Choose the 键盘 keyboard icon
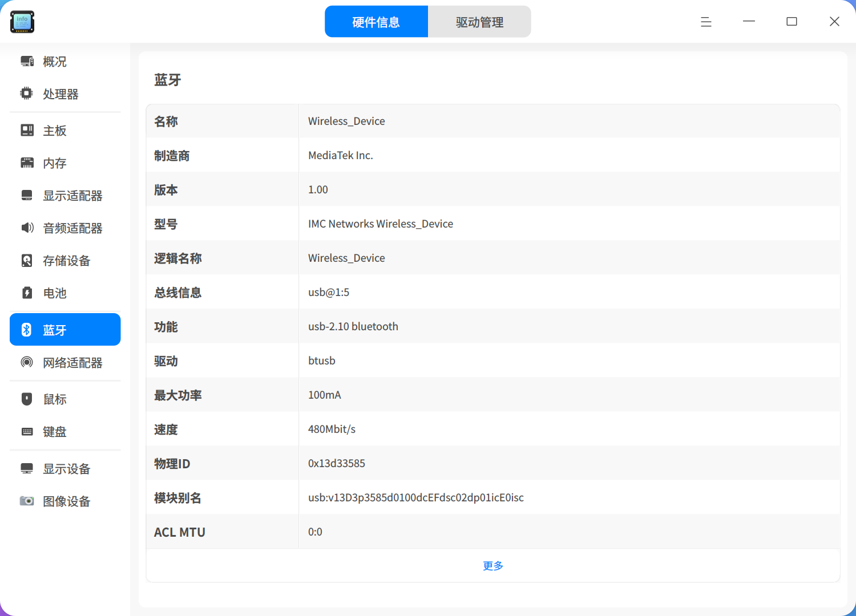Screen dimensions: 856x616 coord(27,432)
